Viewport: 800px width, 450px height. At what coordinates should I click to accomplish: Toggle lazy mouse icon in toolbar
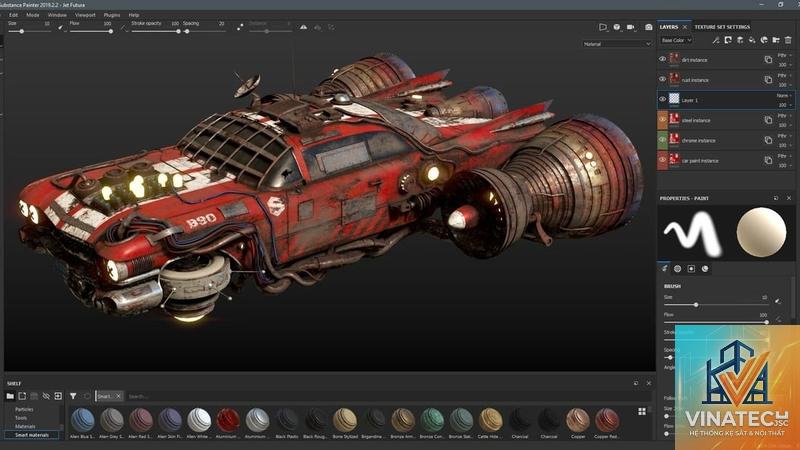(x=240, y=27)
